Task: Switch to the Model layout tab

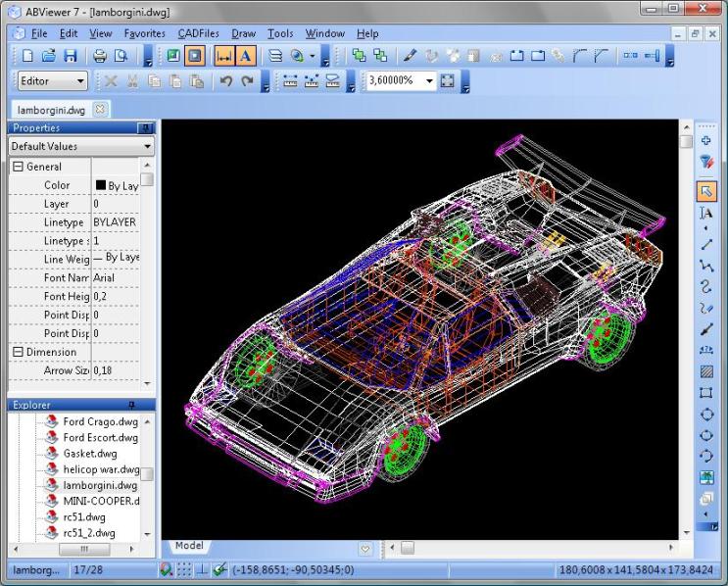Action: 189,546
